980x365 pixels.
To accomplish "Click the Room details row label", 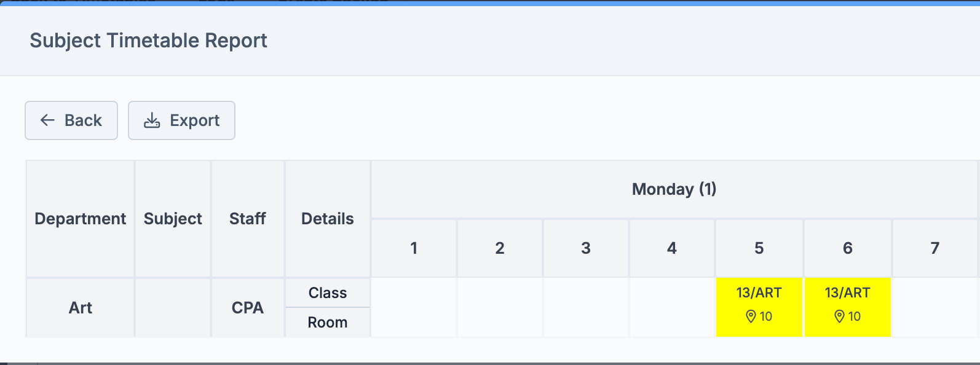I will (328, 323).
